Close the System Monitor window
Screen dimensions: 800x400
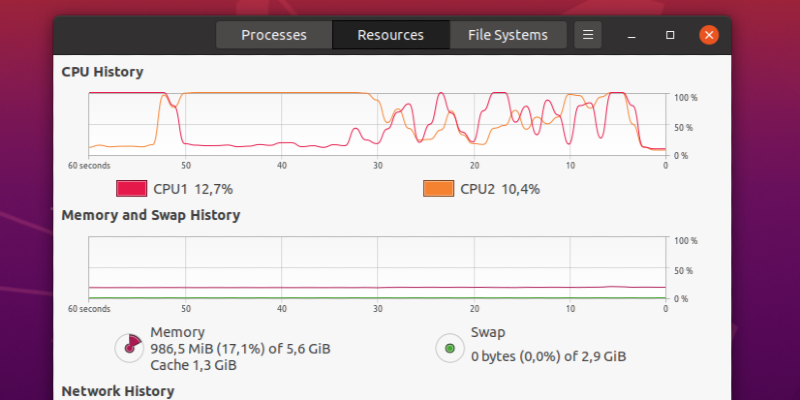coord(709,35)
